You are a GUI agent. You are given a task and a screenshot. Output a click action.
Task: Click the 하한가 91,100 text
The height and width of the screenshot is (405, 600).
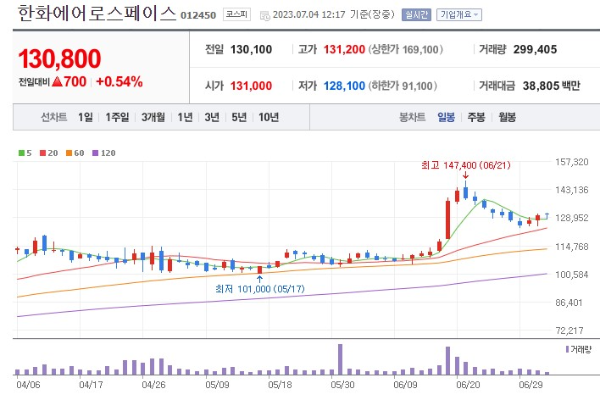403,86
